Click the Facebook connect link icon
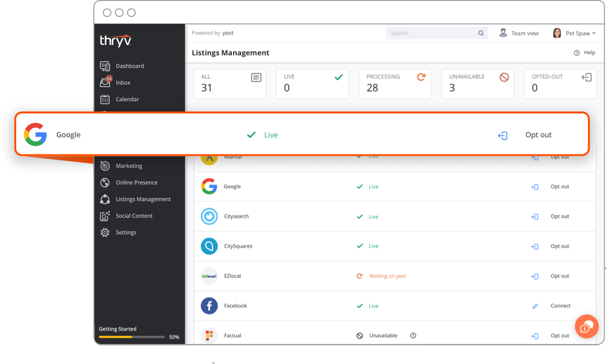Image resolution: width=607 pixels, height=364 pixels. pyautogui.click(x=535, y=306)
